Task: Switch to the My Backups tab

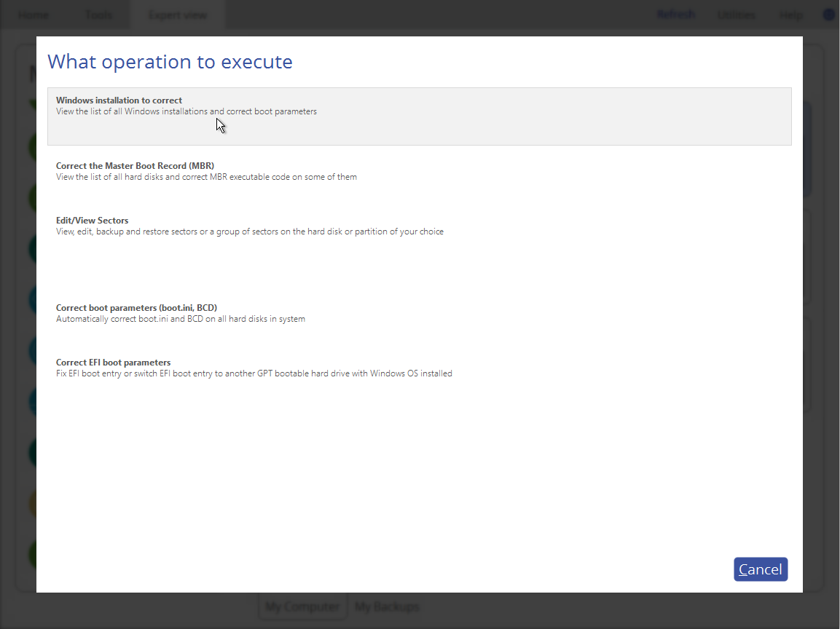Action: tap(386, 606)
